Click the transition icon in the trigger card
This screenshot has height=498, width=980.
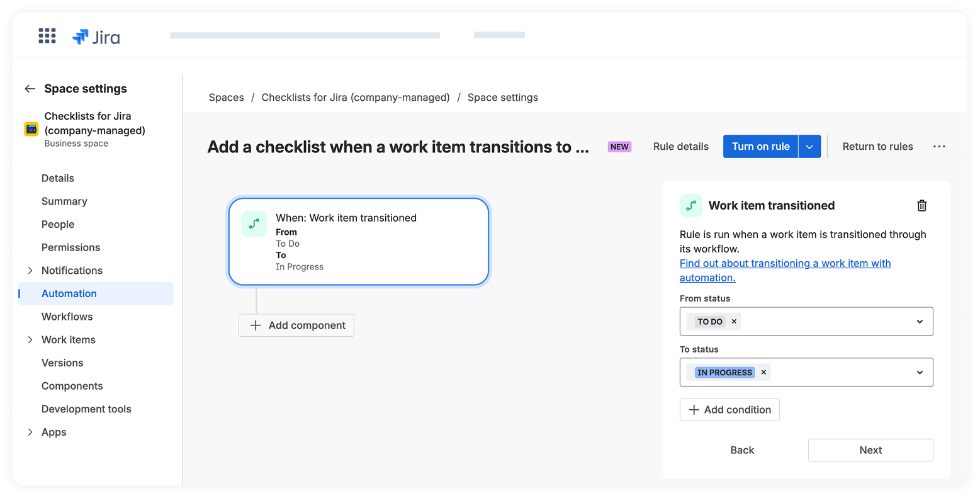tap(254, 224)
